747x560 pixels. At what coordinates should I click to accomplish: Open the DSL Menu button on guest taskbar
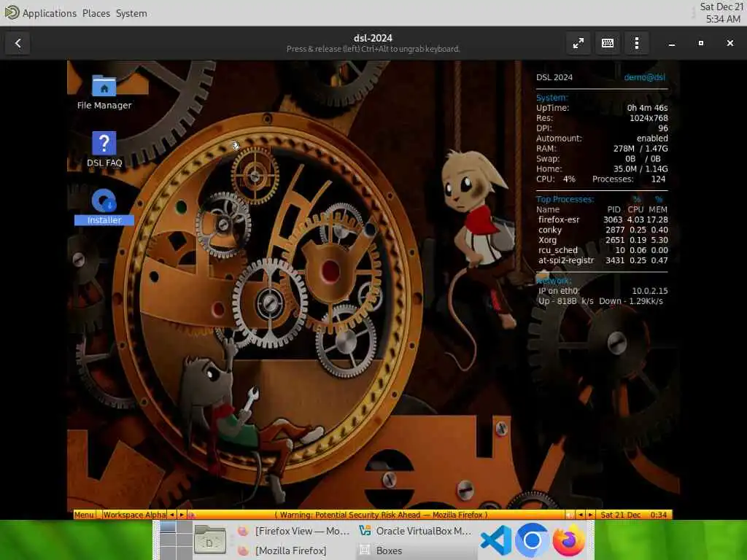tap(85, 515)
